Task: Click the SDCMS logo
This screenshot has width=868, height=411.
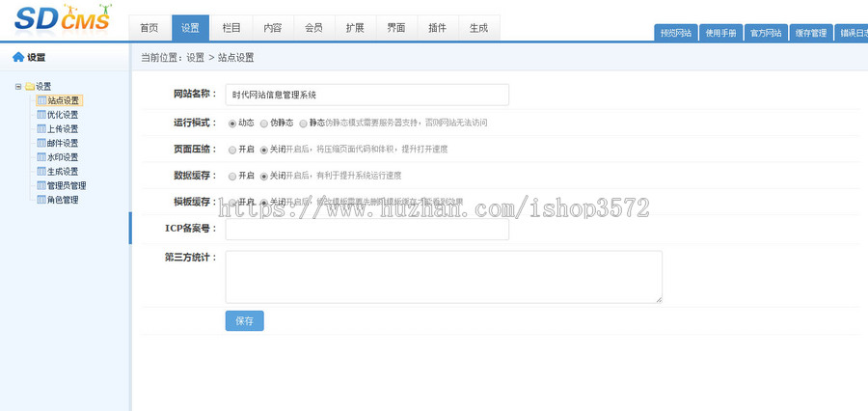Action: click(x=63, y=17)
